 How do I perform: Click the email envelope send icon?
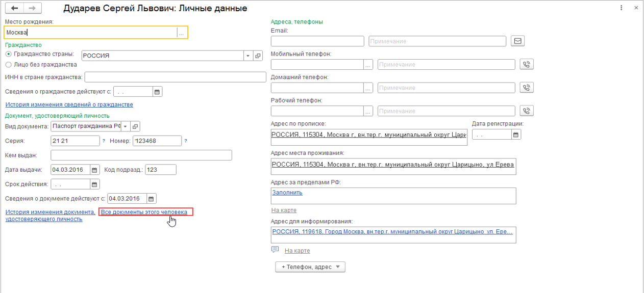518,41
